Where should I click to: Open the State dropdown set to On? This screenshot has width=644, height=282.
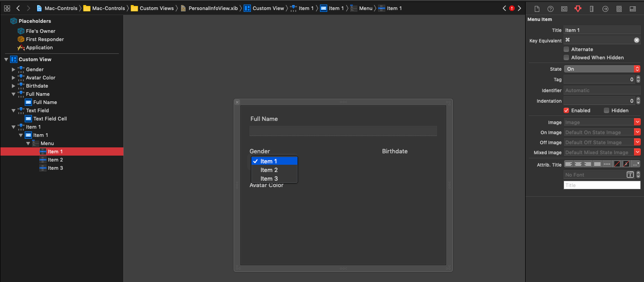pos(602,69)
